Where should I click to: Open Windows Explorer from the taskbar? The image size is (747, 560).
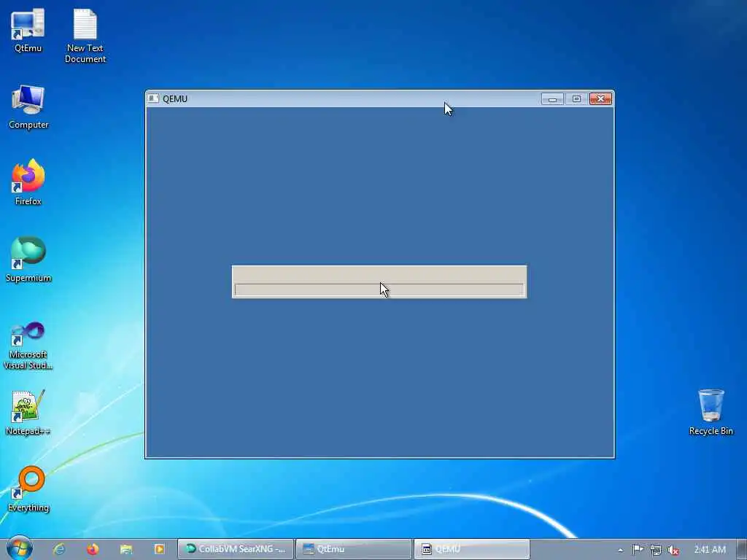click(x=126, y=549)
